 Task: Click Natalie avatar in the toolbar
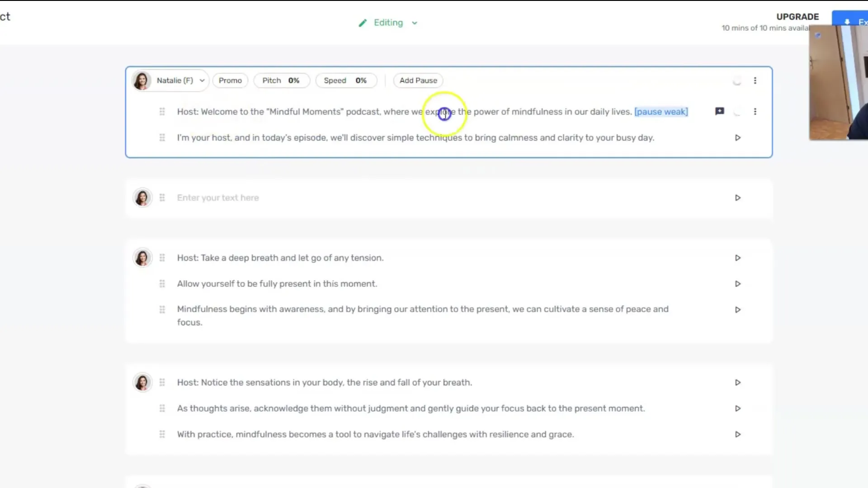[x=142, y=81]
